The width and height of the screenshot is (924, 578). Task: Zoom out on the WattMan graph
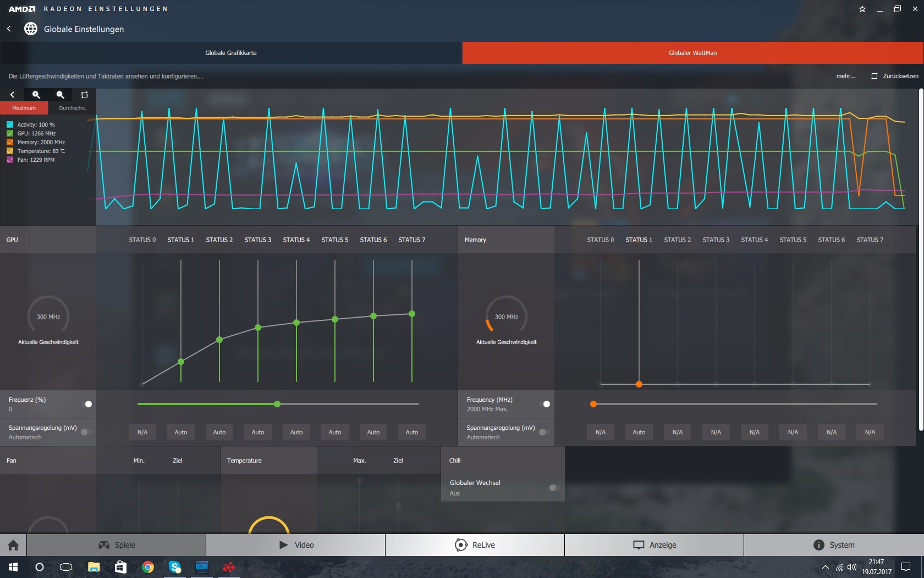[x=61, y=95]
